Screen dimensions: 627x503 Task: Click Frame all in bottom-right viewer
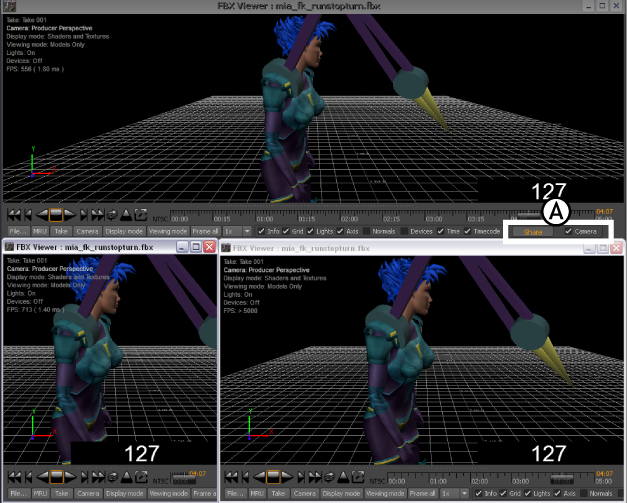(x=423, y=493)
